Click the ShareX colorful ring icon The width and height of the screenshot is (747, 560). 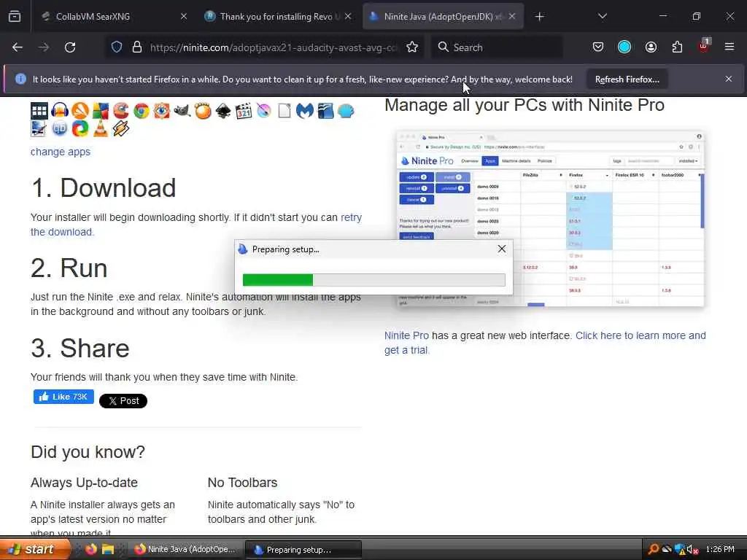coord(80,128)
